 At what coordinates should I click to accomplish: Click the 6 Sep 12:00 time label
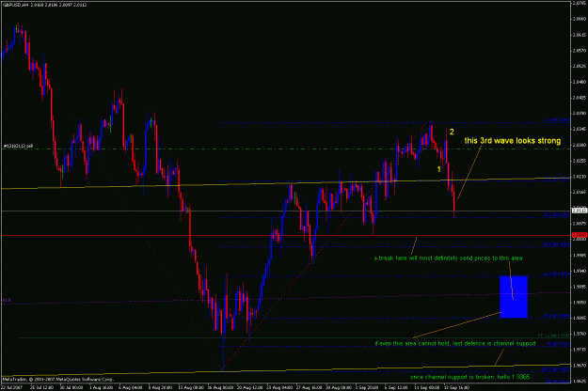tap(398, 387)
